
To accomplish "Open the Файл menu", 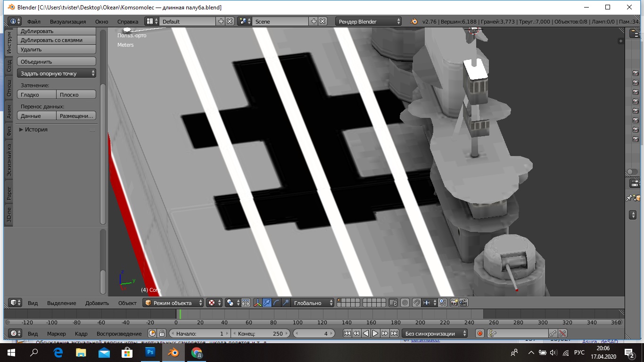I will coord(33,22).
